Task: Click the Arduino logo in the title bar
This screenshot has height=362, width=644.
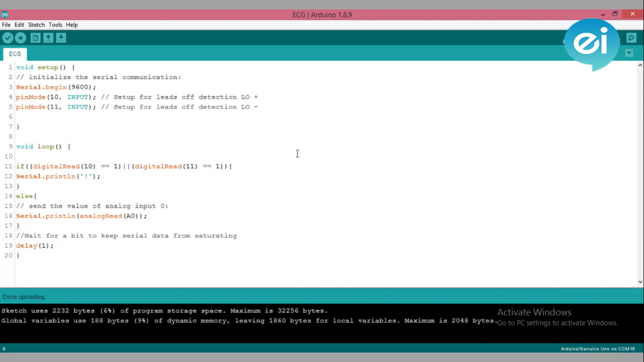Action: click(5, 14)
